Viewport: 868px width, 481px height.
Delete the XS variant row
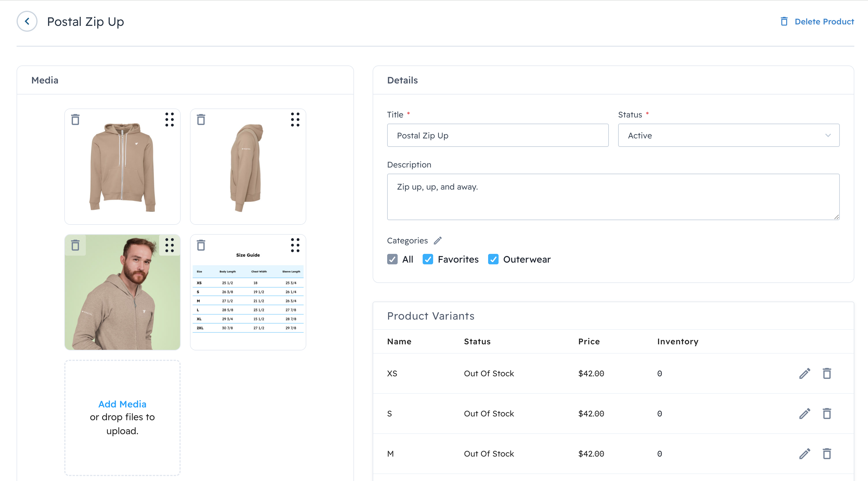(x=827, y=373)
